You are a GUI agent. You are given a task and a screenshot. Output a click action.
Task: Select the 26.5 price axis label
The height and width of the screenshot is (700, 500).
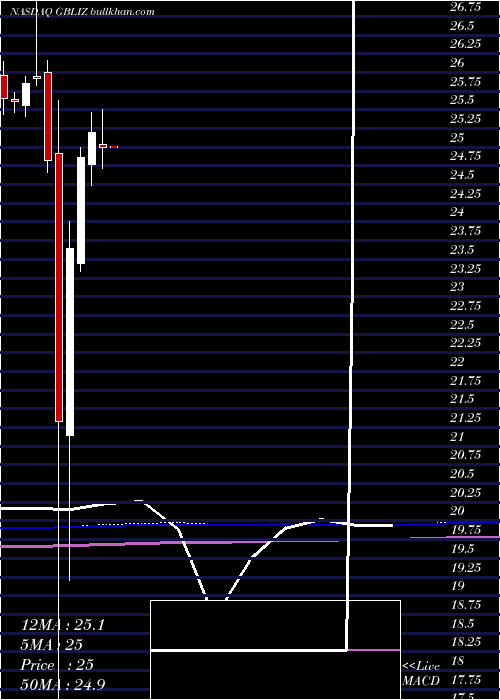tap(462, 26)
